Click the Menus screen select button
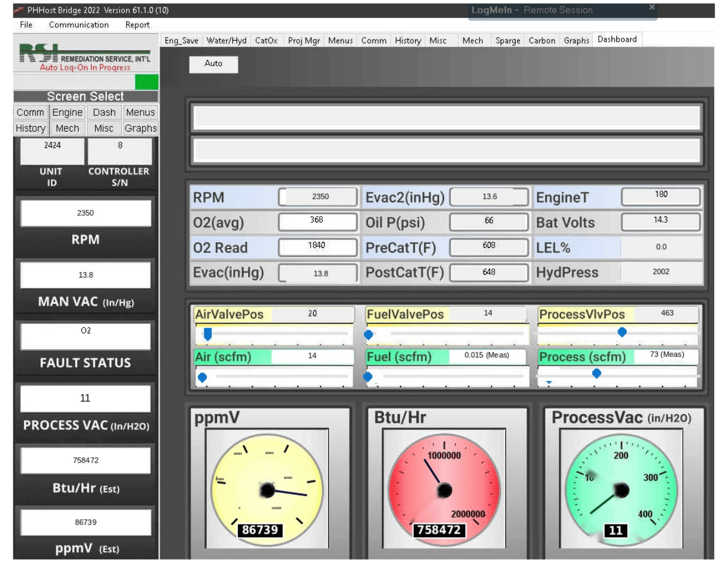Screen dimensions: 728x562 click(141, 112)
